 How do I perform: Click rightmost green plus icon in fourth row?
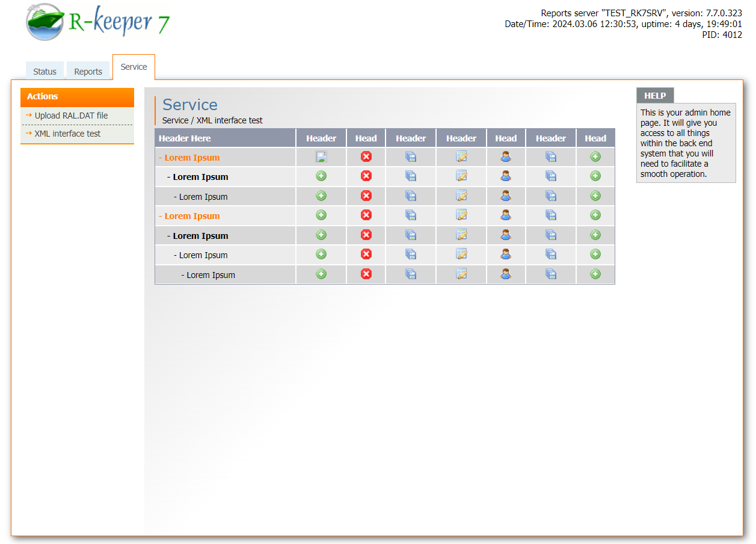point(595,215)
